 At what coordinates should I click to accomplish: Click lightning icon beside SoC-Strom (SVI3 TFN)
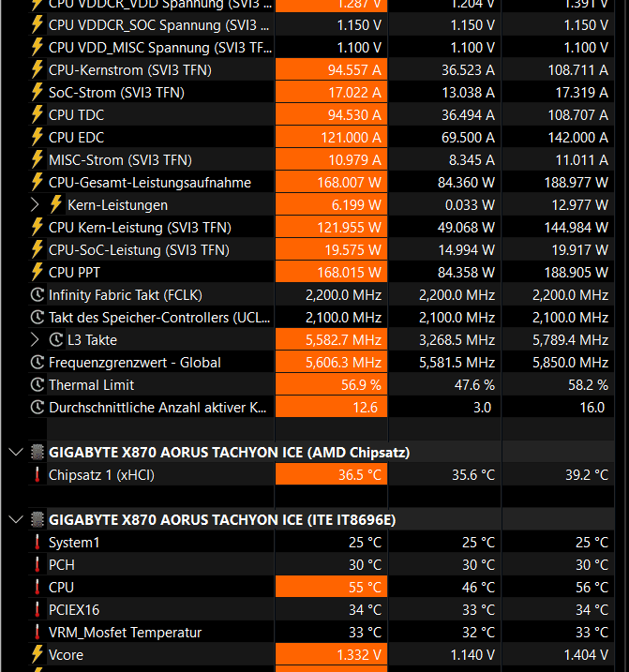[37, 92]
